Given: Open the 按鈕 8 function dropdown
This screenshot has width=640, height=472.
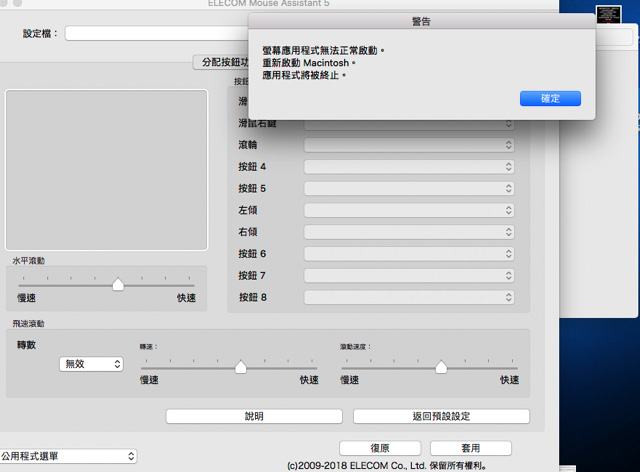Looking at the screenshot, I should click(409, 297).
